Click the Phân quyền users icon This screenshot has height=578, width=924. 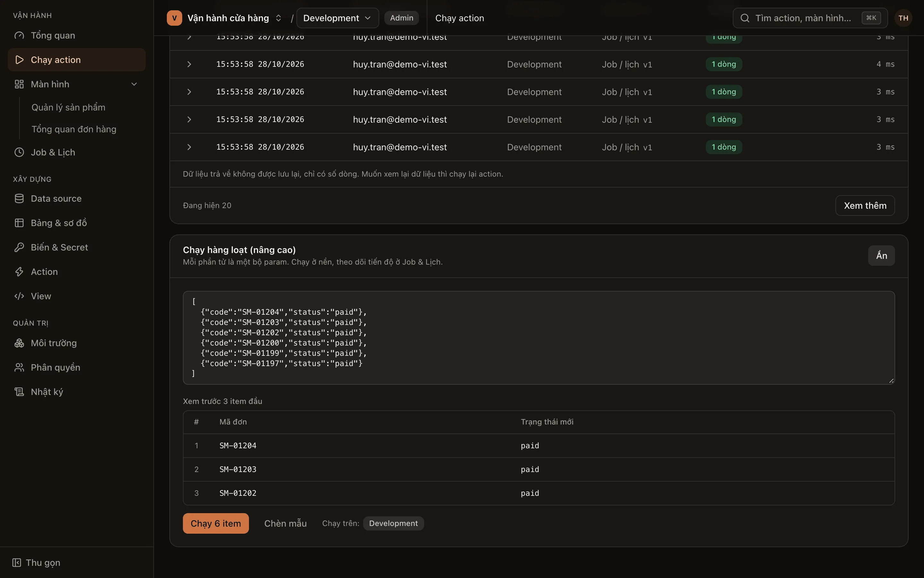[x=19, y=368]
